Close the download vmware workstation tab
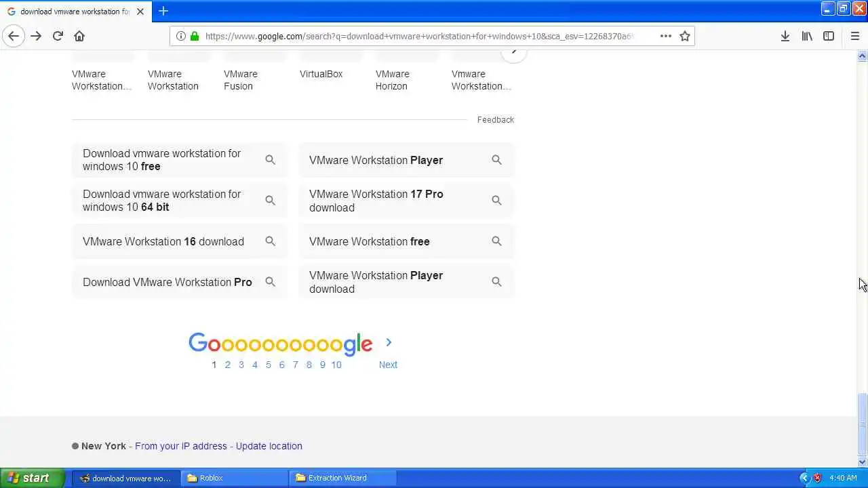Screen dimensions: 868x488 (140, 12)
